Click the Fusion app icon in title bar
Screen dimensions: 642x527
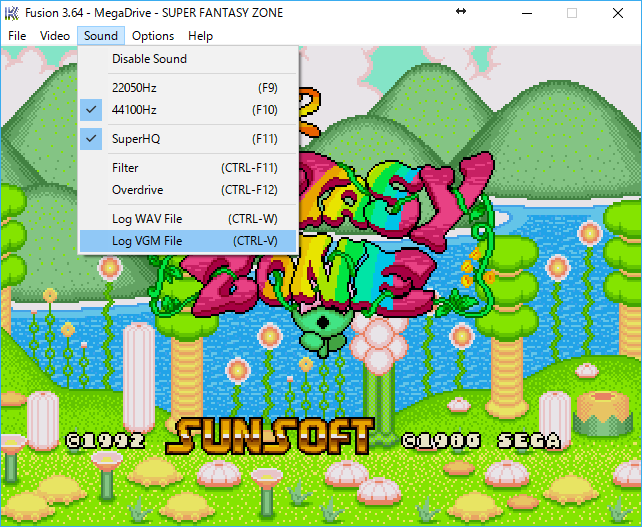click(11, 13)
